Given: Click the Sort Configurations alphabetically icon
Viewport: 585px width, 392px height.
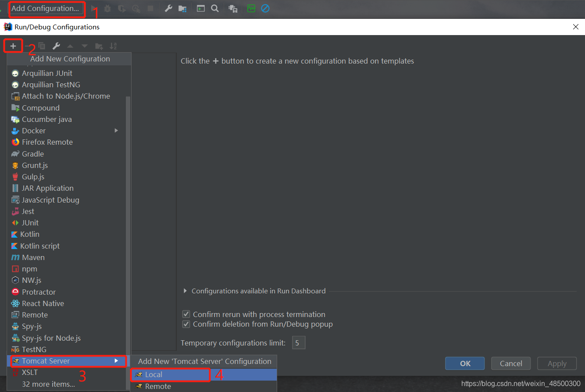Looking at the screenshot, I should click(x=113, y=46).
